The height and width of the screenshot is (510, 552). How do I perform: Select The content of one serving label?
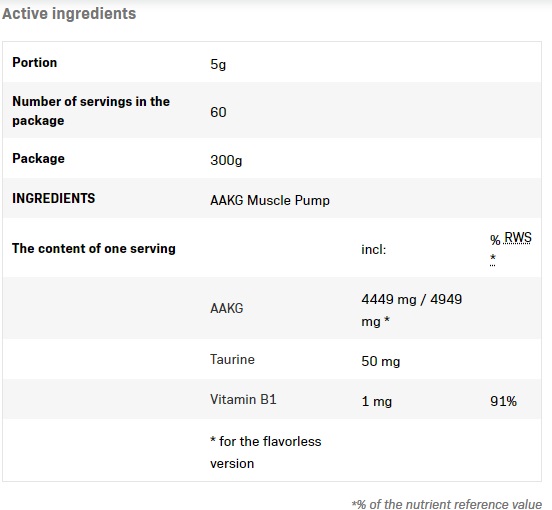coord(94,248)
